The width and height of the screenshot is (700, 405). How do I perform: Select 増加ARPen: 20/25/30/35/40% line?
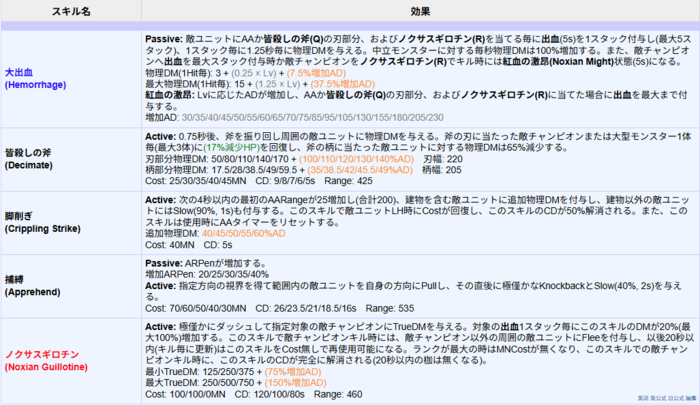coord(207,274)
